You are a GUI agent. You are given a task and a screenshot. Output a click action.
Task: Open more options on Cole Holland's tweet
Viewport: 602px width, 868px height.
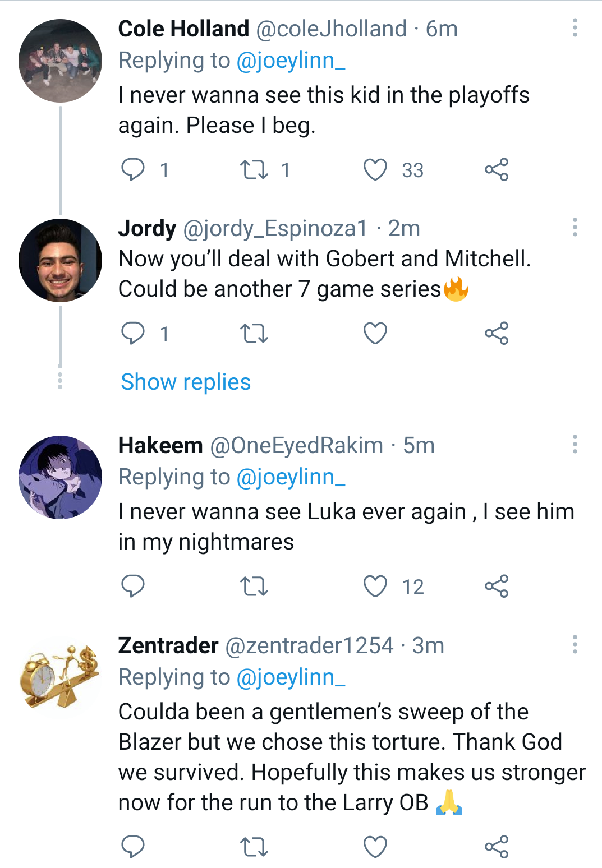[575, 27]
